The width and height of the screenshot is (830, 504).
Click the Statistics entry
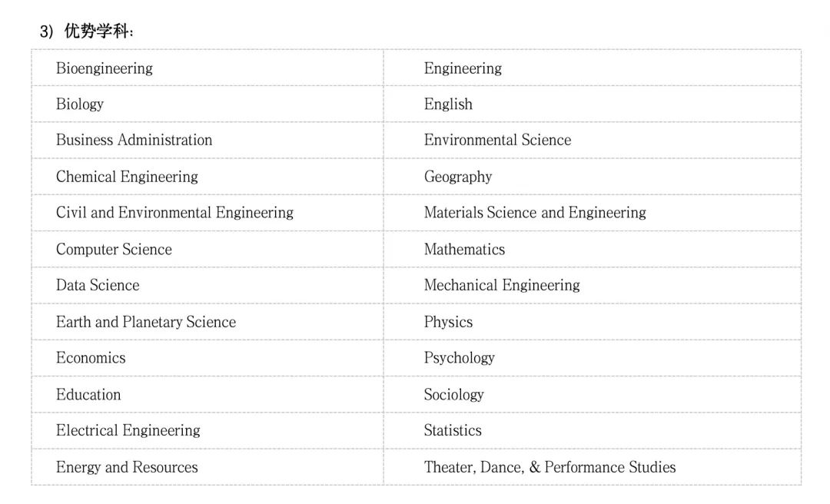[453, 430]
